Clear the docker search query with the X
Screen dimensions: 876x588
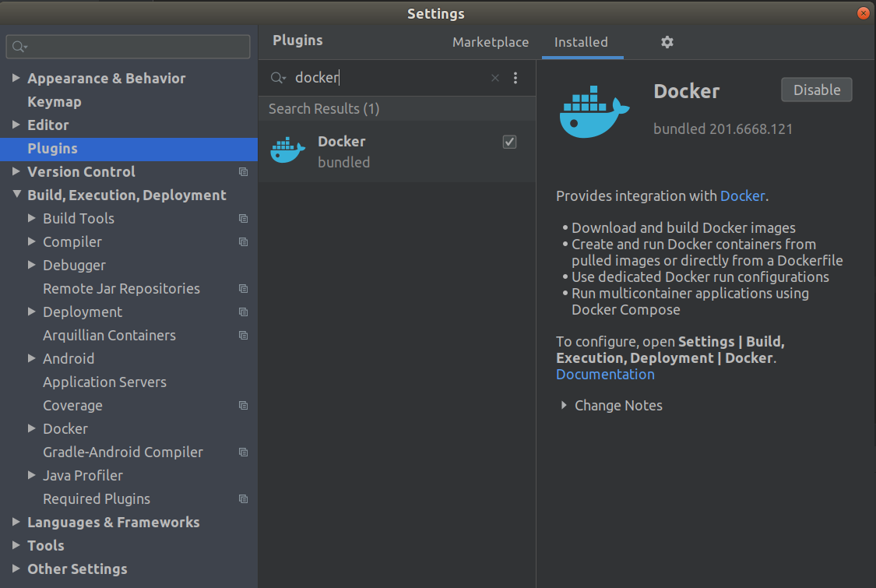pos(494,78)
